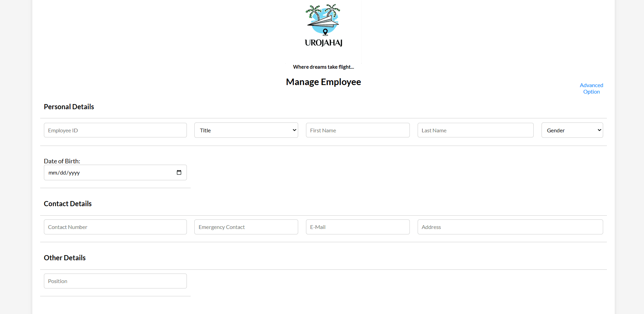Image resolution: width=644 pixels, height=314 pixels.
Task: Click the Personal Details section heading
Action: (69, 107)
